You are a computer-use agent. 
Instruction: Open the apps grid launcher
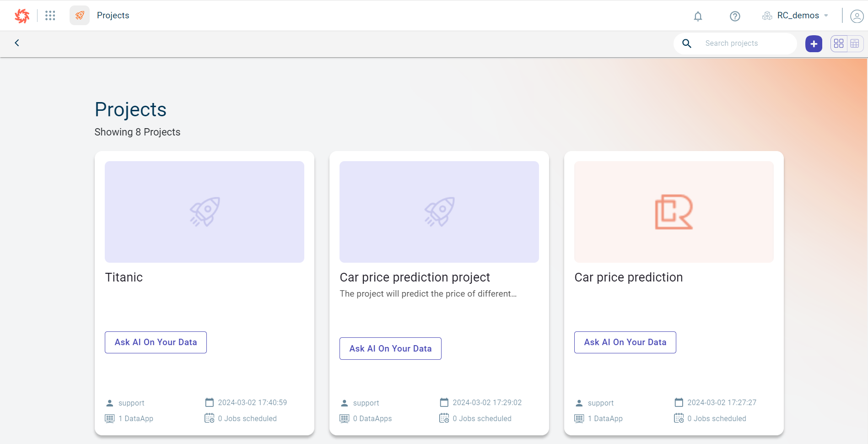coord(50,16)
